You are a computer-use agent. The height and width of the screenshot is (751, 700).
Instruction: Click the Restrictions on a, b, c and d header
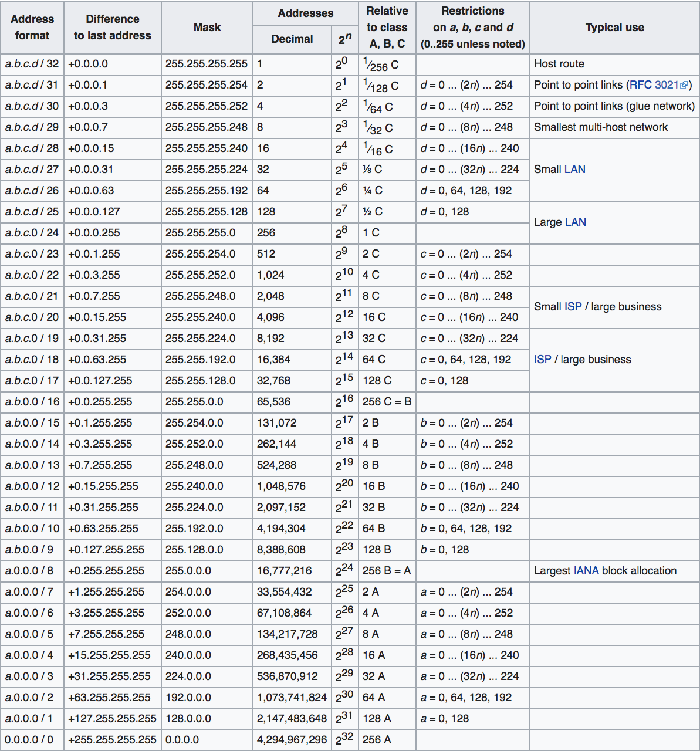[x=473, y=28]
